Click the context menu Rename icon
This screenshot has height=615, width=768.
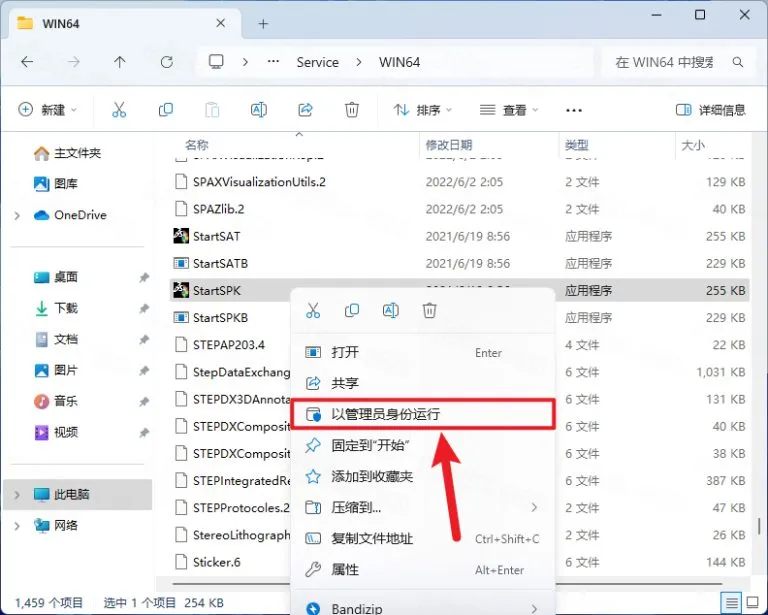coord(390,310)
